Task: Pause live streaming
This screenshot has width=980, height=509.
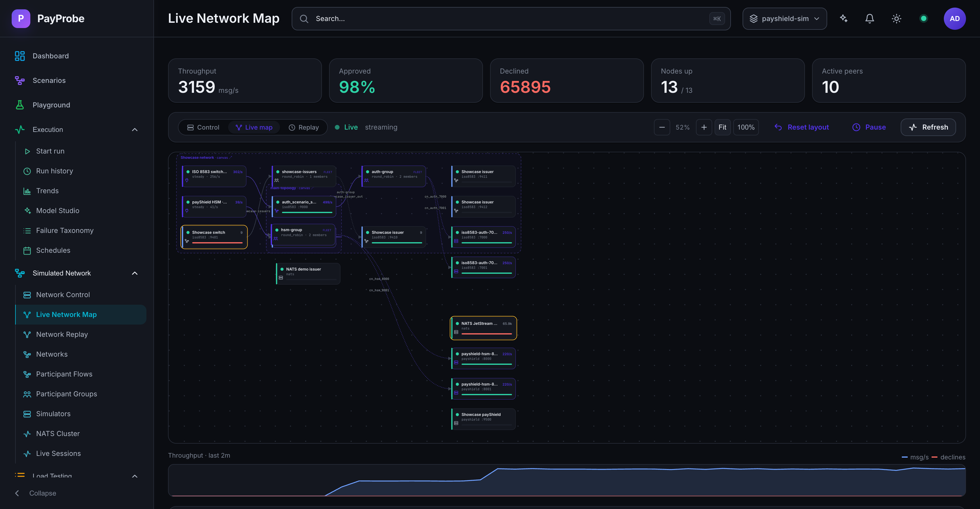Action: [869, 127]
